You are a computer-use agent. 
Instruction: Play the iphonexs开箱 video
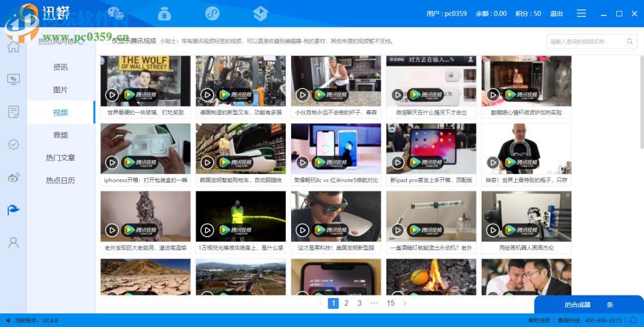click(111, 163)
